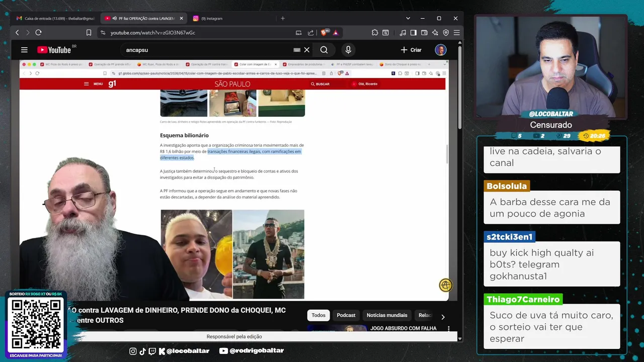Image resolution: width=644 pixels, height=362 pixels.
Task: Open a new browser tab
Action: [283, 19]
